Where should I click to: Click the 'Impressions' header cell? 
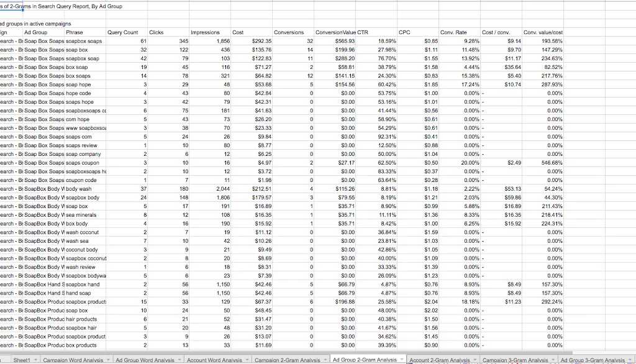[x=210, y=32]
